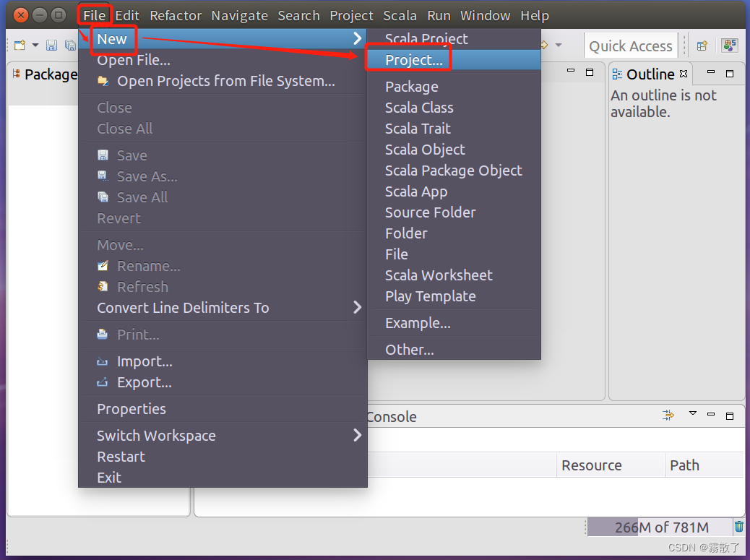Click the garbage collector trash icon
Image resolution: width=750 pixels, height=560 pixels.
tap(739, 527)
